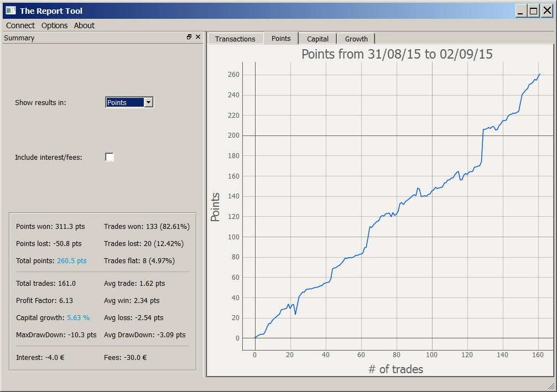
Task: Click Trades lost: 20 (12.42%) text
Action: pyautogui.click(x=143, y=244)
